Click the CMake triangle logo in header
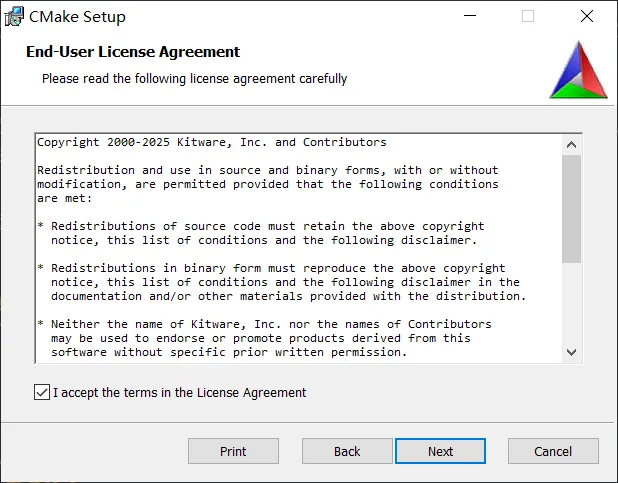 coord(578,71)
